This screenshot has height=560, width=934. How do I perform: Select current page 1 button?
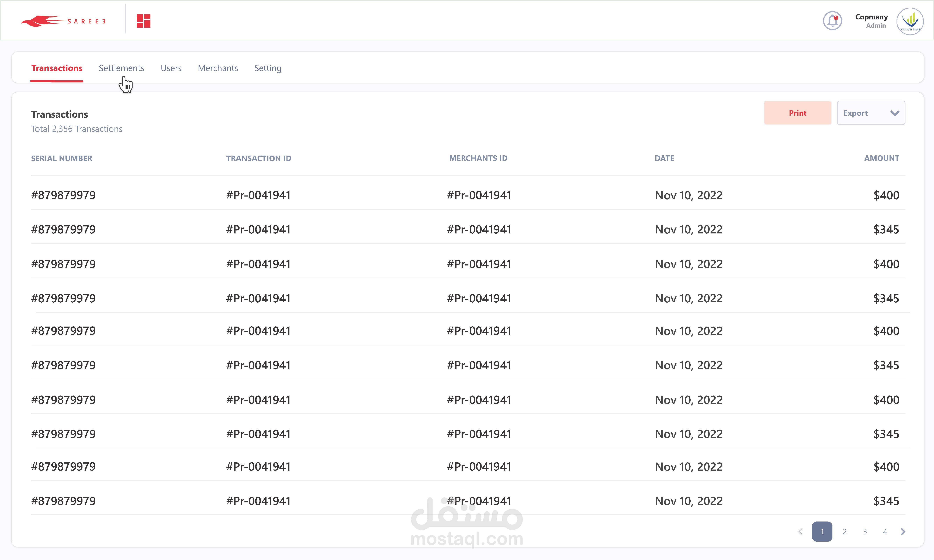point(822,531)
